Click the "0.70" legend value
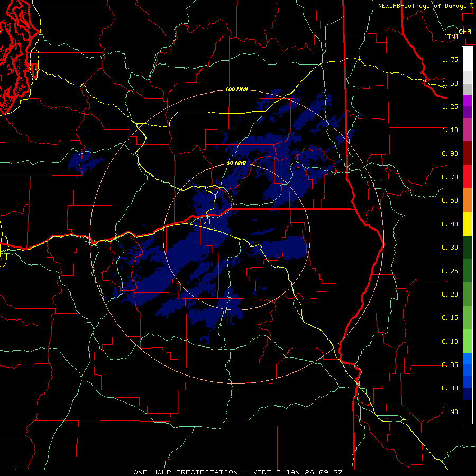 pyautogui.click(x=450, y=177)
